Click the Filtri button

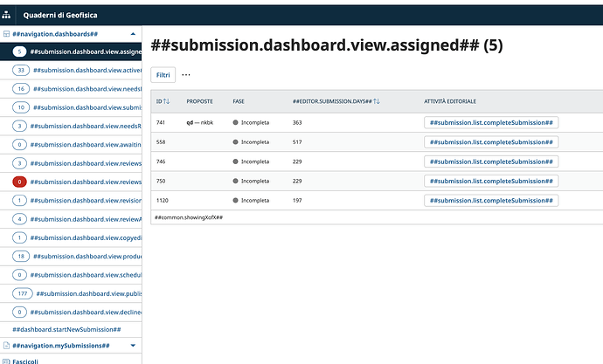163,75
